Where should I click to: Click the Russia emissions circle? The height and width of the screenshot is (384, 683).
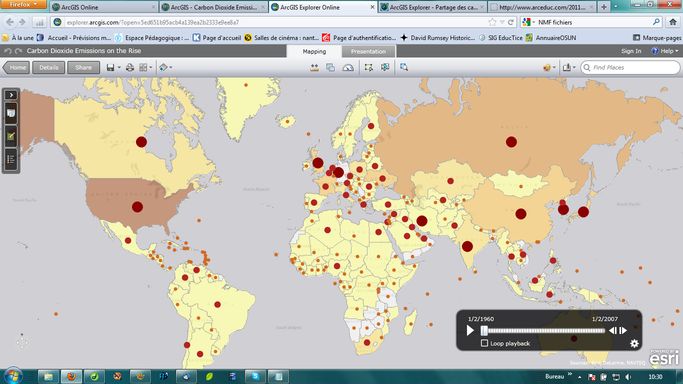coord(511,141)
